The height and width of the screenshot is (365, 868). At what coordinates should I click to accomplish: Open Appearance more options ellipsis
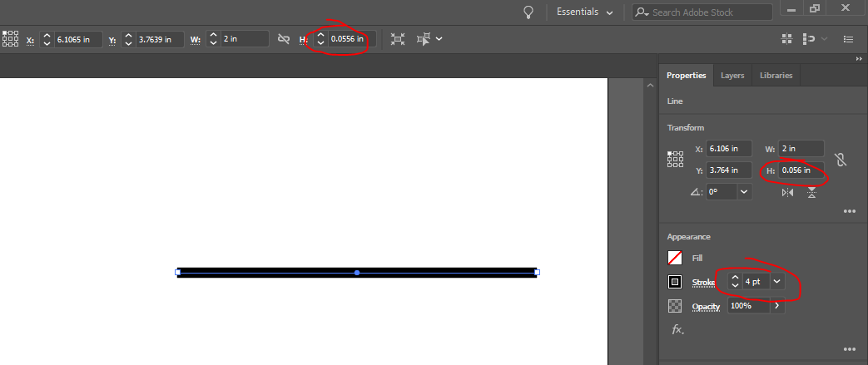tap(850, 349)
